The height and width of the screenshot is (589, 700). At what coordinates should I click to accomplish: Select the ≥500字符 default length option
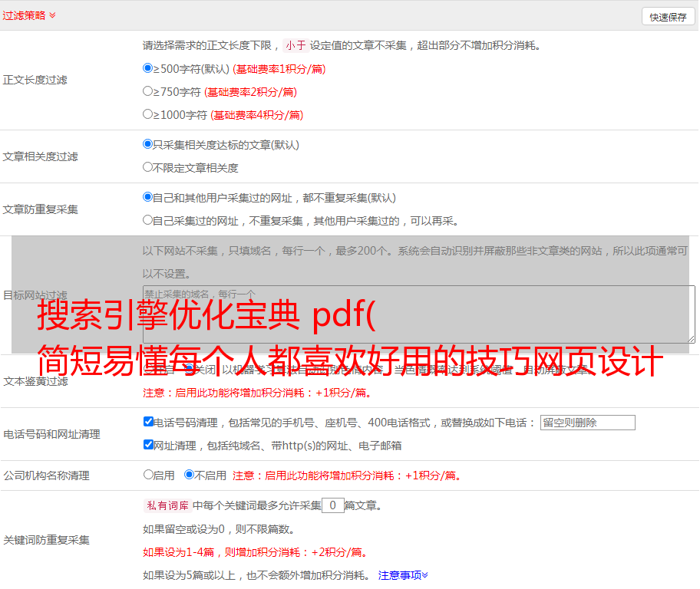point(148,68)
